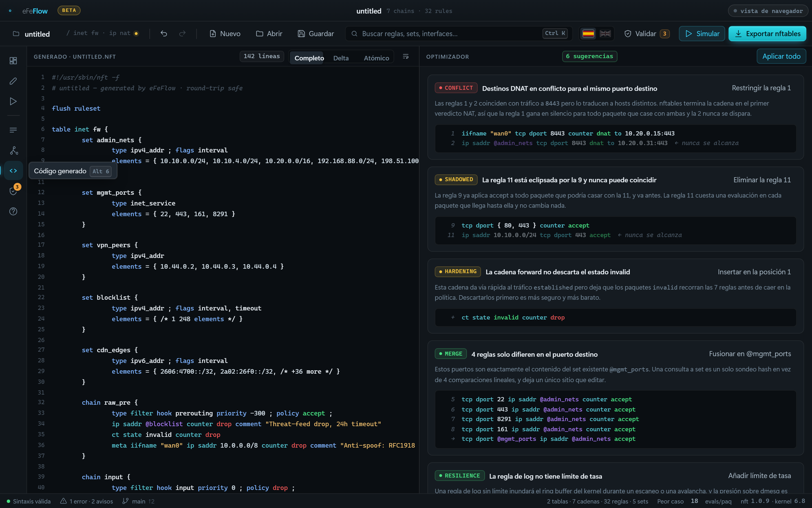Click the search field Buscar reglas, sets, interfaces
The height and width of the screenshot is (508, 812).
[459, 34]
